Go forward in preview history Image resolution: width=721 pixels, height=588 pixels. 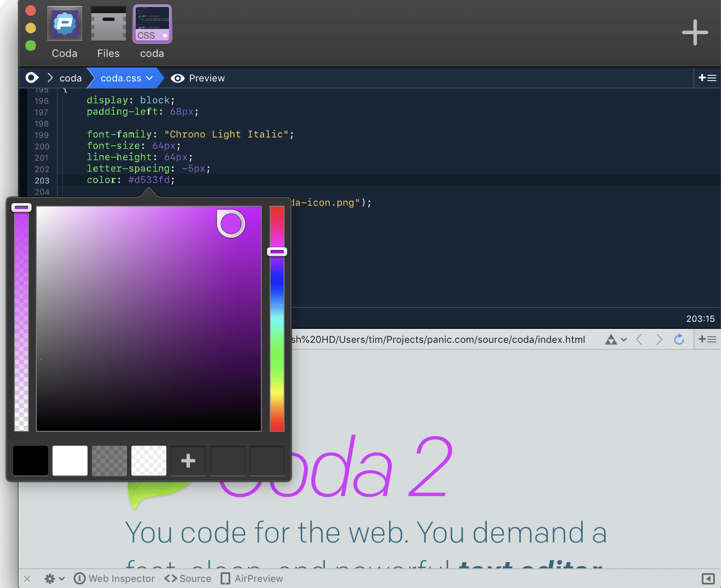click(659, 339)
